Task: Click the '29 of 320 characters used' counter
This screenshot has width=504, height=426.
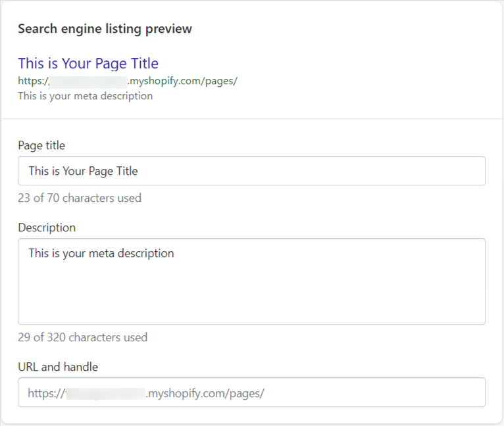Action: [x=83, y=337]
